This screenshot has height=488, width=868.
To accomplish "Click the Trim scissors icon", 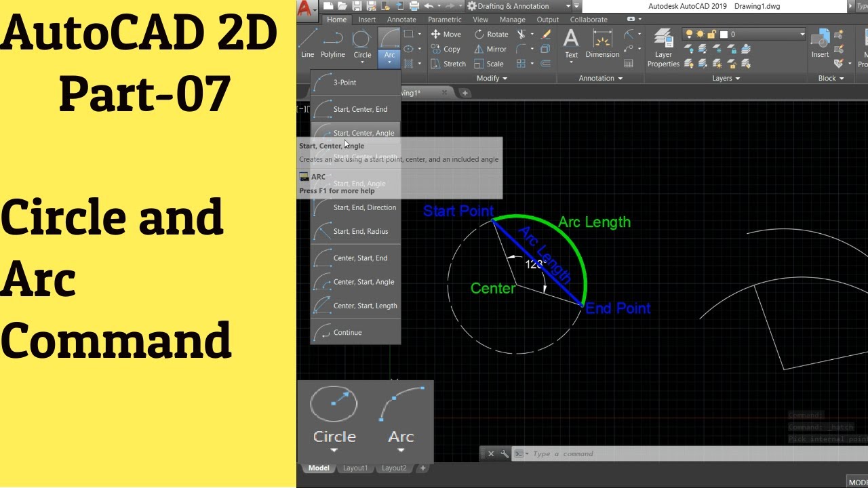I will [521, 35].
